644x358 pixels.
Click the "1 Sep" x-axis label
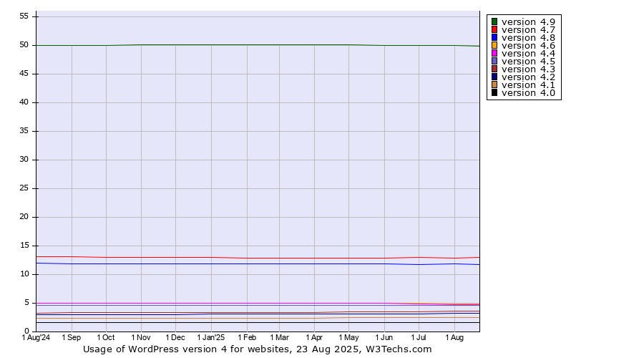pyautogui.click(x=72, y=337)
